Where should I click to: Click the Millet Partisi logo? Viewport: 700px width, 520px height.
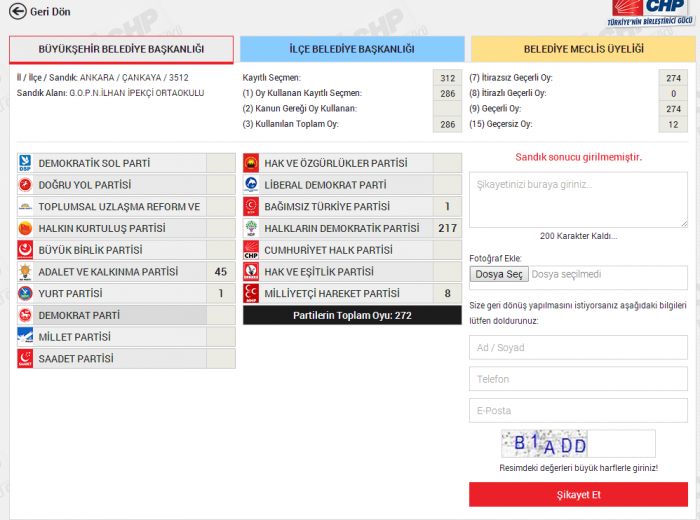(x=25, y=337)
